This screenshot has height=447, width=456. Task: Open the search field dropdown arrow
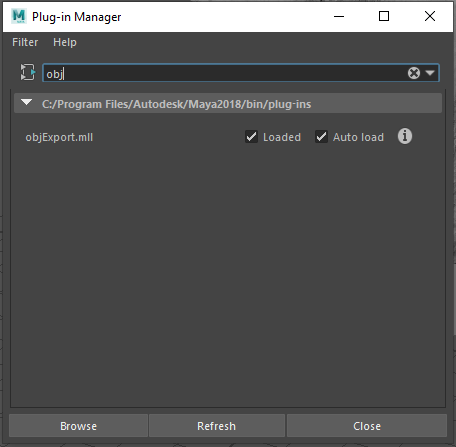pyautogui.click(x=430, y=73)
